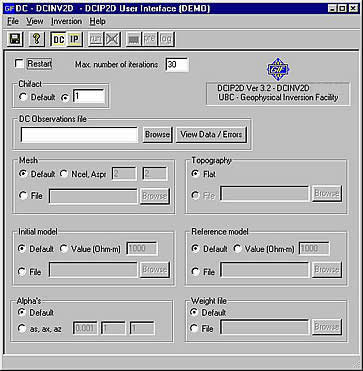Image resolution: width=363 pixels, height=371 pixels.
Task: Close the DCIP2D User Interface window
Action: [353, 9]
